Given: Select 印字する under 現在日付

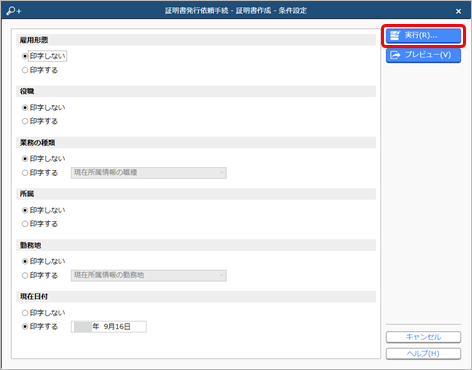Looking at the screenshot, I should point(40,326).
